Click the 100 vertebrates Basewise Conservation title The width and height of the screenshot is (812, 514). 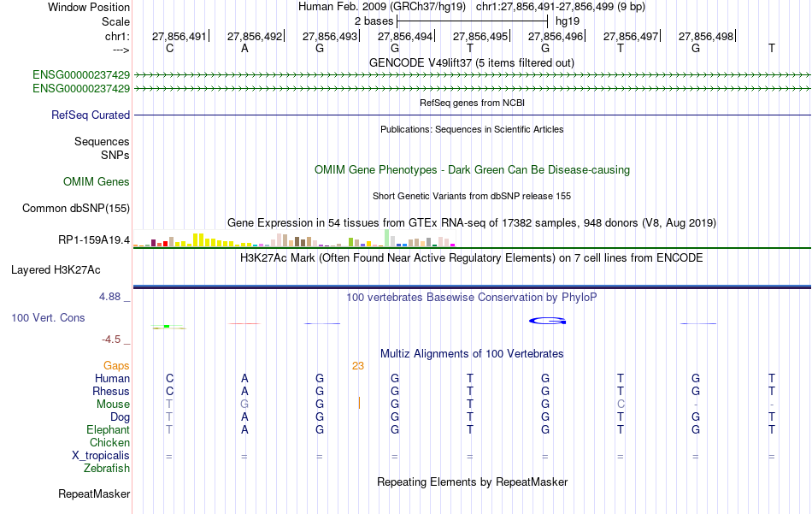coord(472,298)
